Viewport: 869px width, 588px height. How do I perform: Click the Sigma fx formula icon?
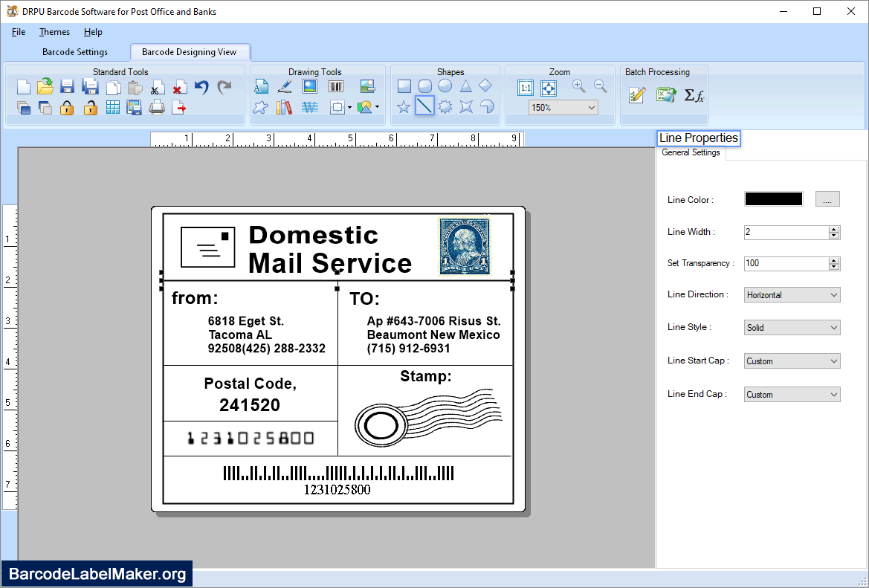[x=694, y=95]
